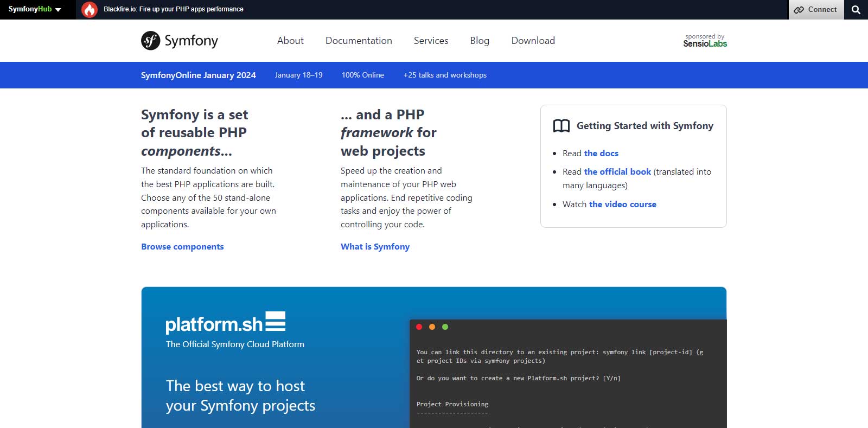Click the Getting Started with Symfony heading

pos(644,126)
